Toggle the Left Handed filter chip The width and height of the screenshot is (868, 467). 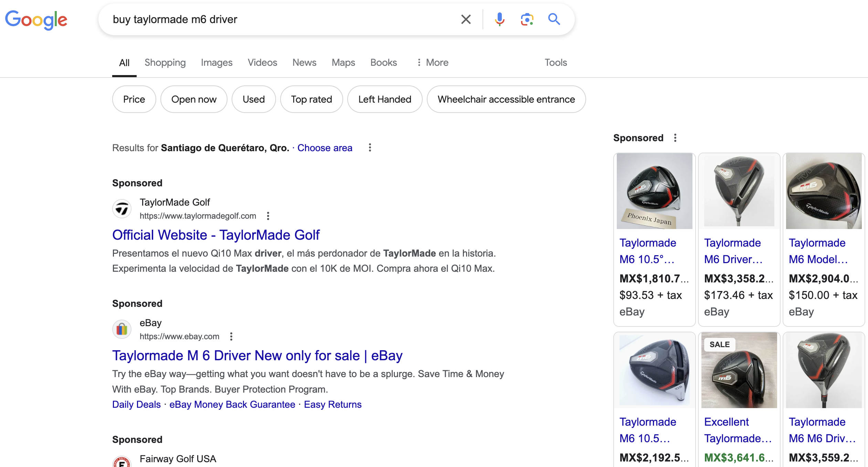point(384,99)
